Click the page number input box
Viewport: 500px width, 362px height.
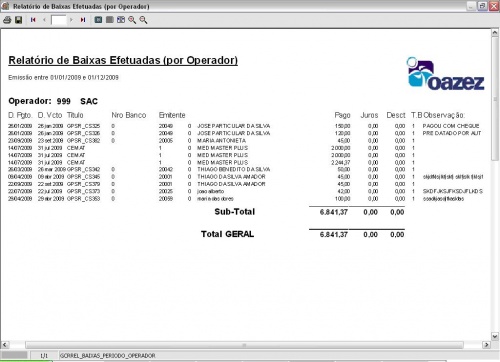coord(58,20)
